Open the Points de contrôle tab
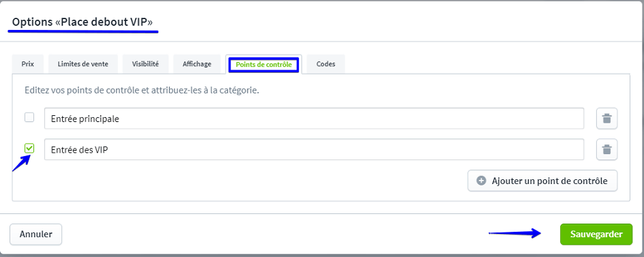 (264, 65)
